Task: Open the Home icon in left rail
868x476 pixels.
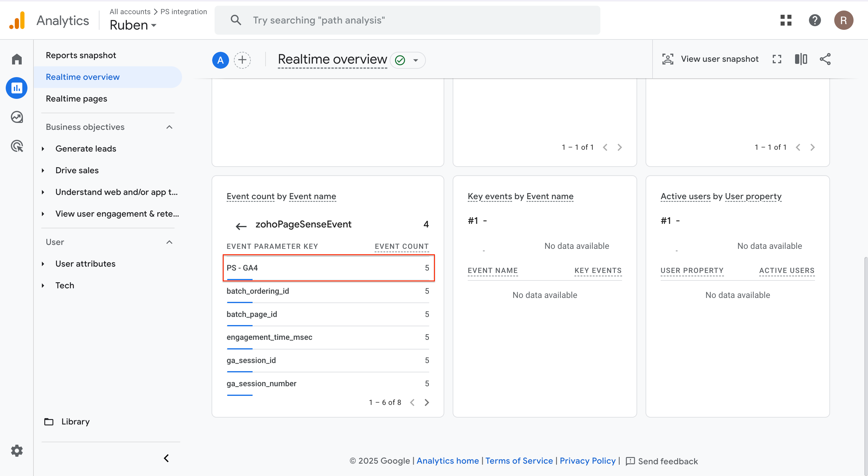Action: (17, 59)
